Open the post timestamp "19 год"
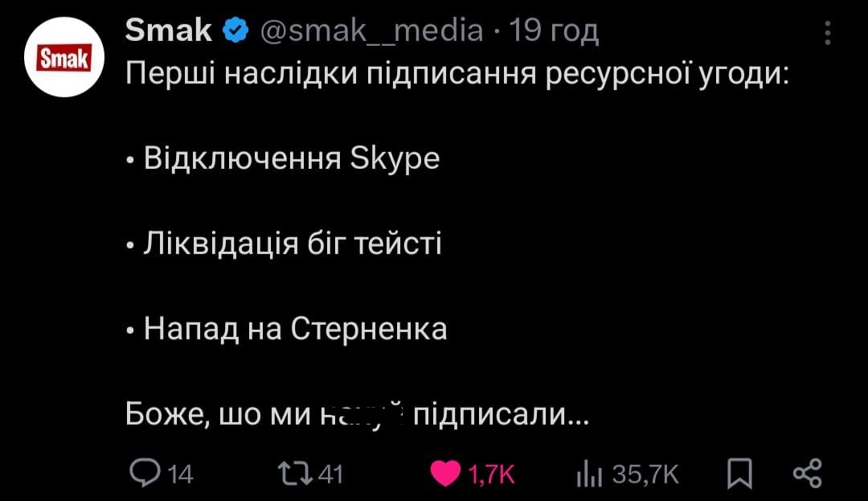The image size is (868, 501). coord(555,31)
